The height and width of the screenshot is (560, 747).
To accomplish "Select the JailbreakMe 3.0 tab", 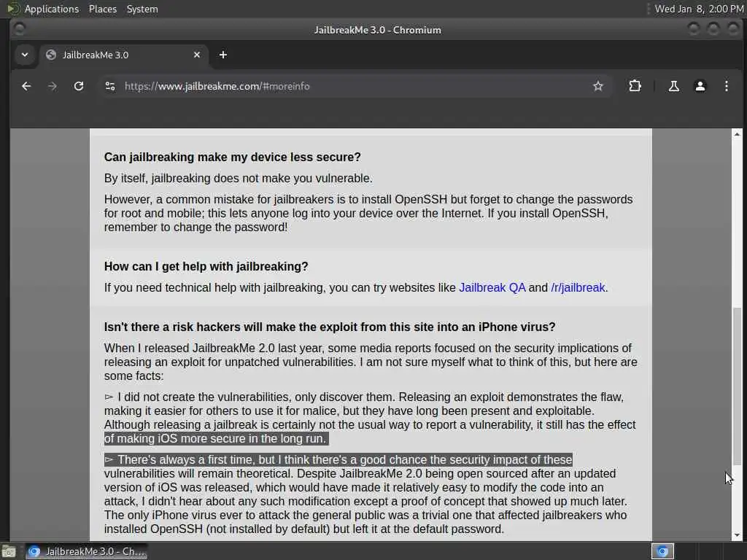I will click(x=124, y=55).
